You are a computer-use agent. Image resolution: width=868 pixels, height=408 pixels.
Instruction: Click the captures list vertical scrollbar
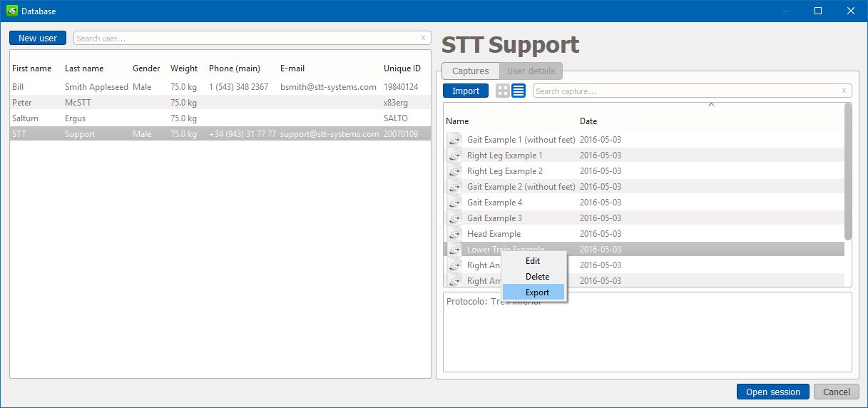tap(848, 171)
